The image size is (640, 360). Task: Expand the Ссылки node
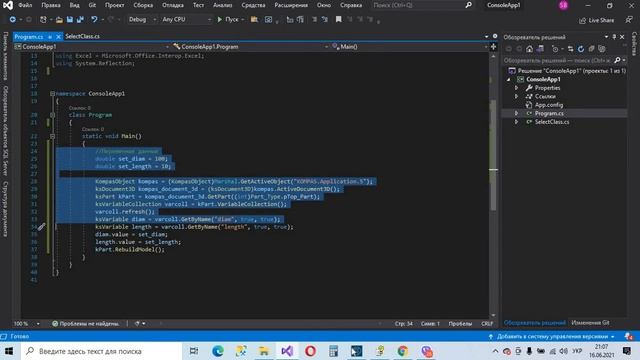coord(516,96)
